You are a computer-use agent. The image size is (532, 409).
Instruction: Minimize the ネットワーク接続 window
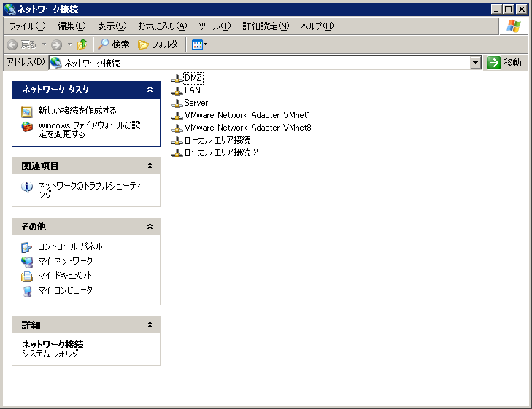[497, 9]
